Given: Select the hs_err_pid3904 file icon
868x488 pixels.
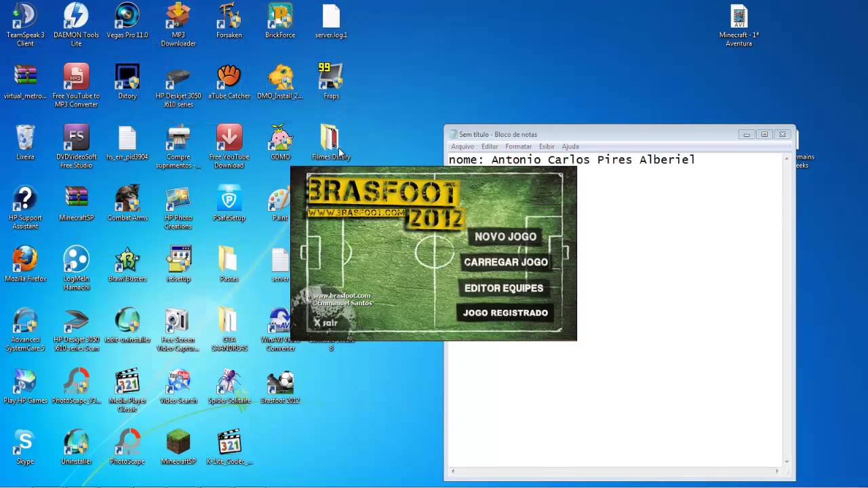Looking at the screenshot, I should point(127,143).
